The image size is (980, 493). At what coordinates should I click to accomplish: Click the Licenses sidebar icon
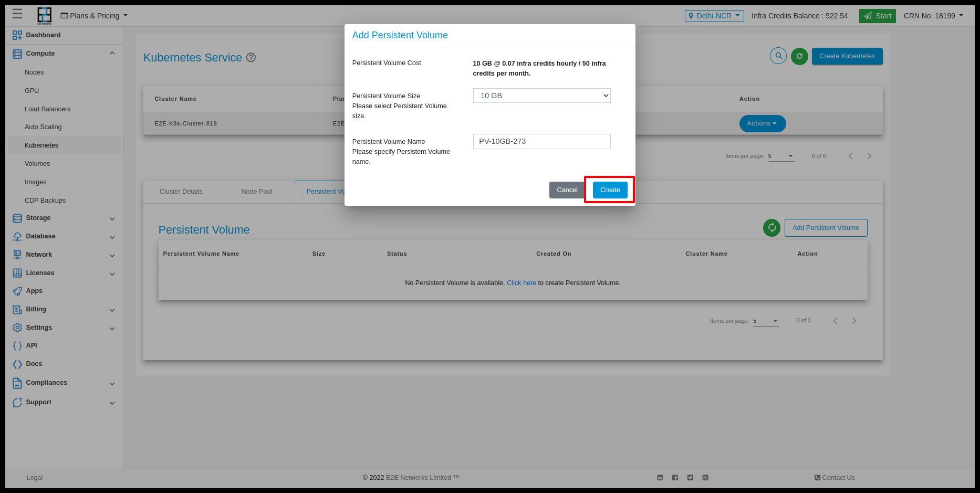click(17, 273)
